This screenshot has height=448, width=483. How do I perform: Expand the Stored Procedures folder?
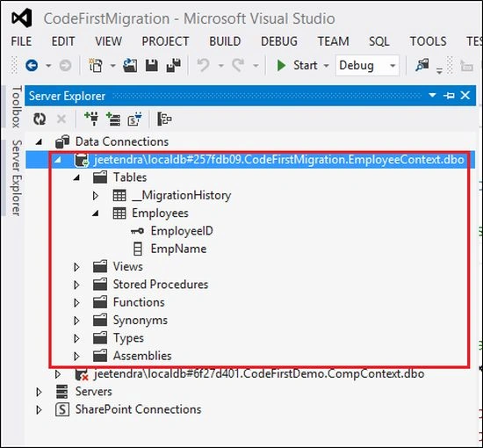[x=76, y=285]
